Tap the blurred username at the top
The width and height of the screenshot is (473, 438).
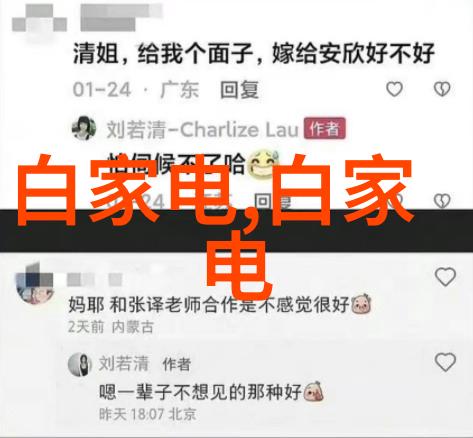121,17
